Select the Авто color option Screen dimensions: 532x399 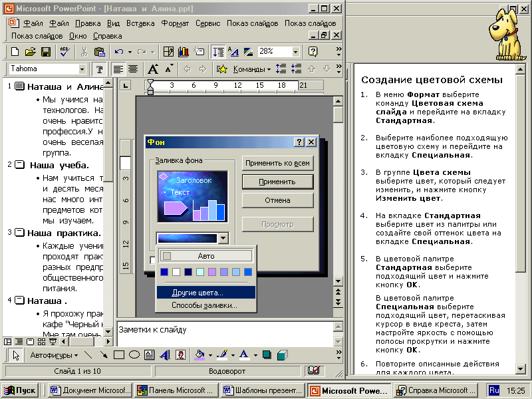206,256
